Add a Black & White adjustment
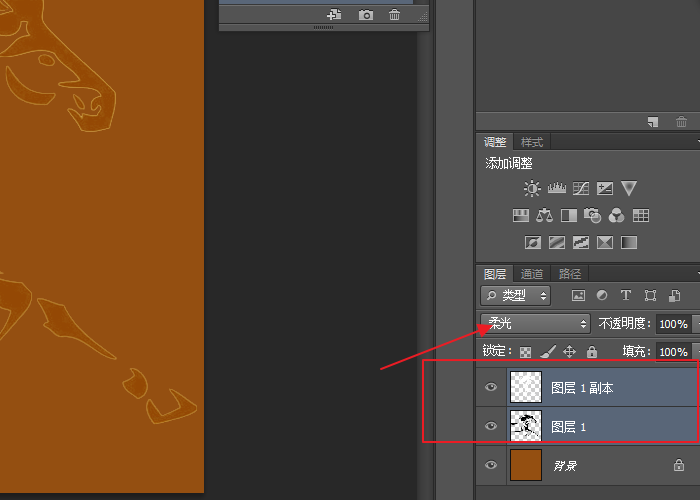Screen dimensions: 700x500 [x=569, y=216]
